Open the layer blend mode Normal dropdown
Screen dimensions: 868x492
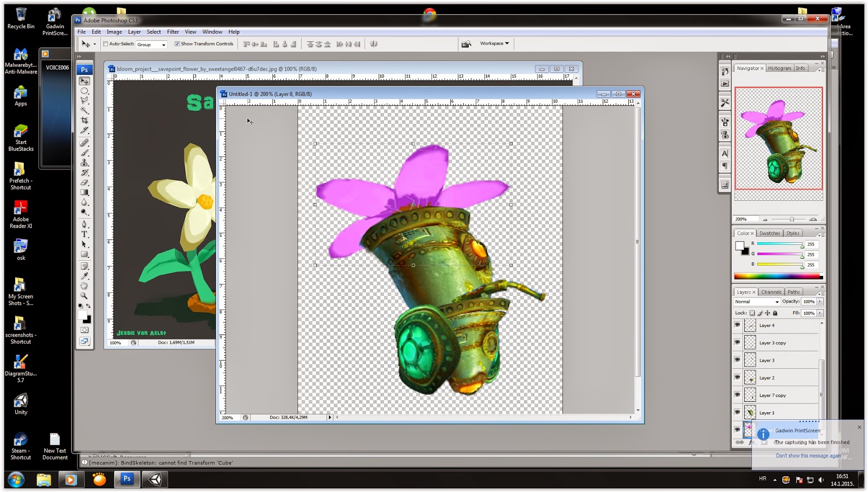click(757, 301)
